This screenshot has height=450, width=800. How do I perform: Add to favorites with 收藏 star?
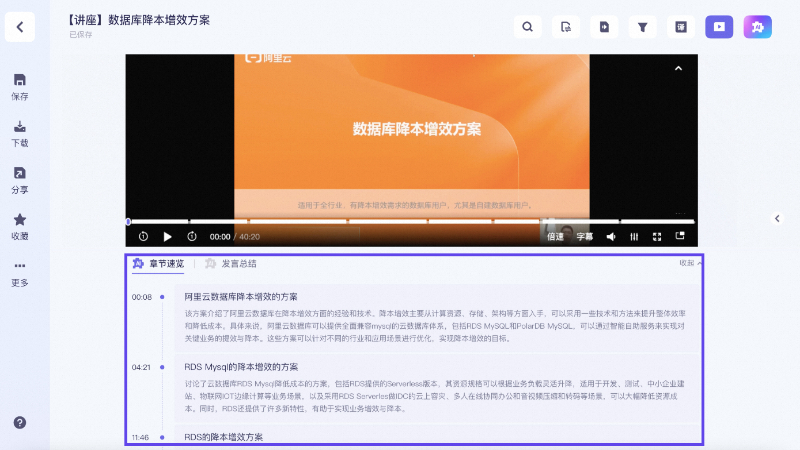(x=20, y=225)
